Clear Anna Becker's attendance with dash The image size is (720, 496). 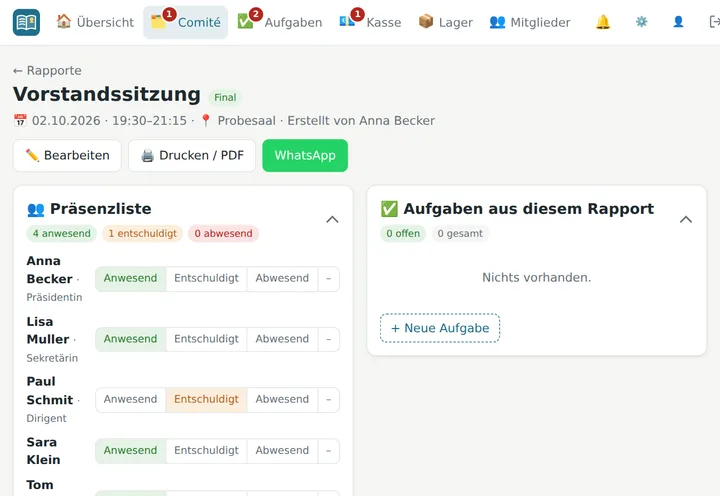(329, 279)
